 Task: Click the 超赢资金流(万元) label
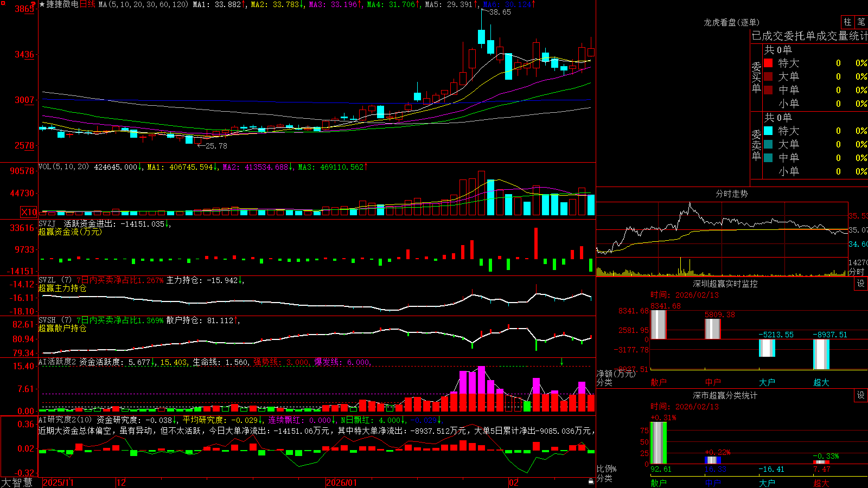coord(70,232)
